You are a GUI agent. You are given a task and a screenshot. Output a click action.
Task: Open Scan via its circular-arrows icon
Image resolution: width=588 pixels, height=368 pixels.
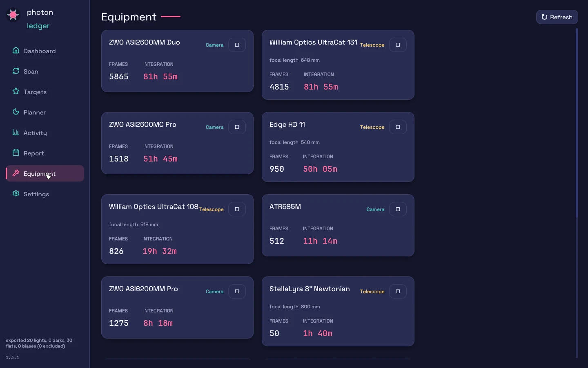[16, 71]
